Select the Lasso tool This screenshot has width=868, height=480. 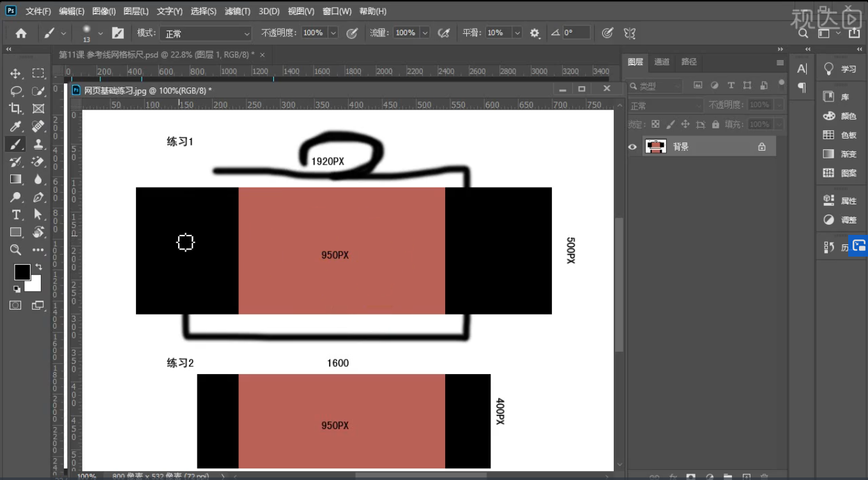pyautogui.click(x=16, y=91)
